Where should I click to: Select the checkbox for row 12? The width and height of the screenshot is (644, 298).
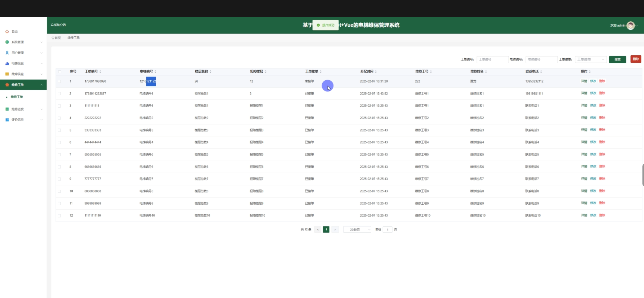59,216
